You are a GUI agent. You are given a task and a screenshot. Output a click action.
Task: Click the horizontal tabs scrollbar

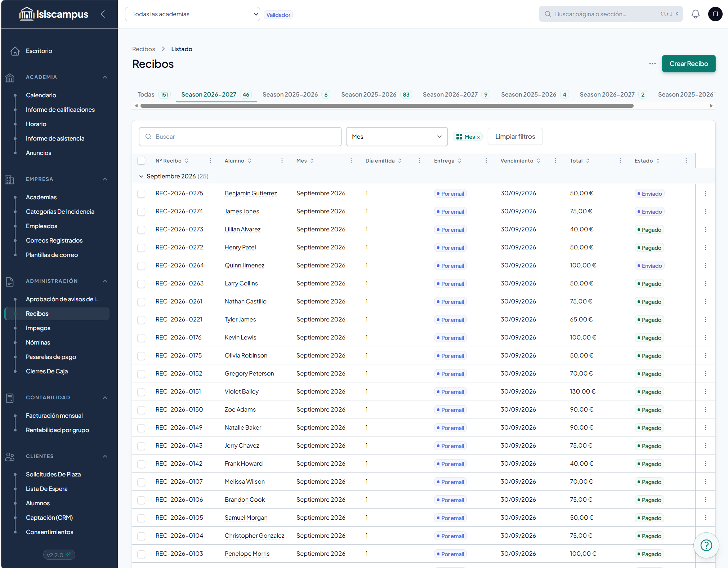click(387, 106)
